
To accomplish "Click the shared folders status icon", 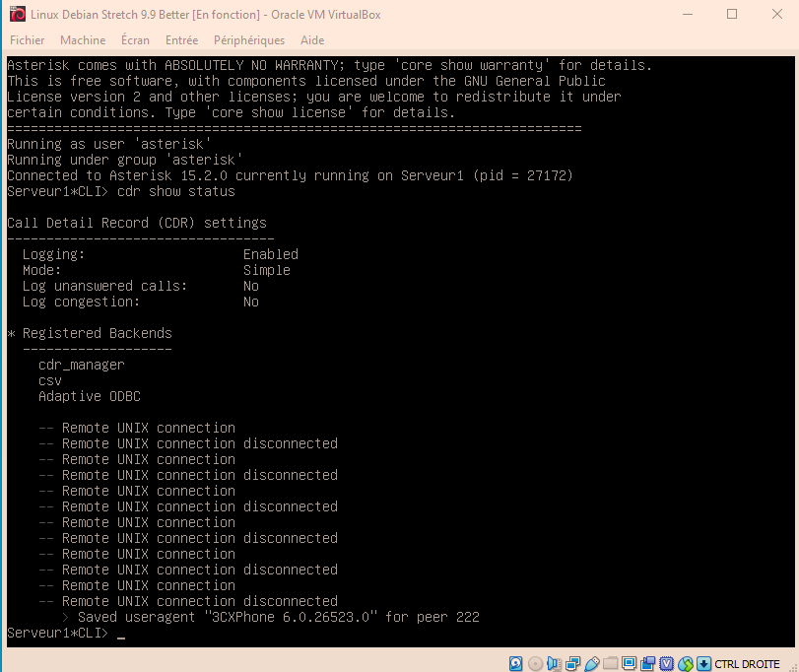I will click(611, 663).
